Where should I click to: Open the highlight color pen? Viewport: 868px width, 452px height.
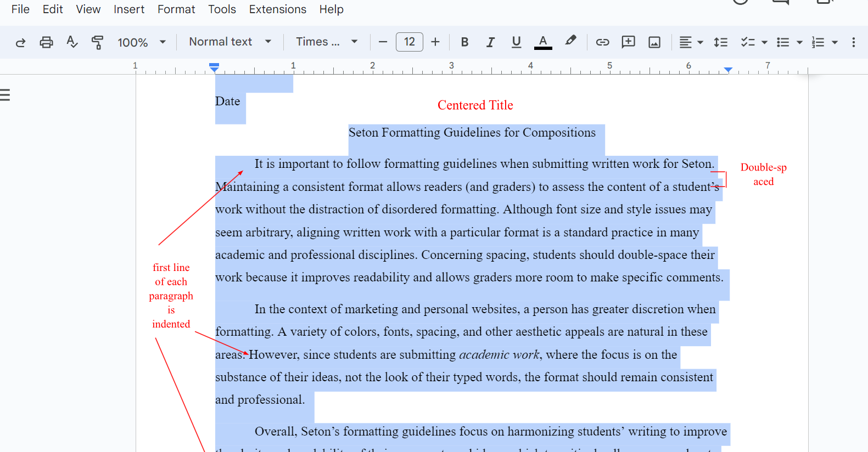point(570,41)
